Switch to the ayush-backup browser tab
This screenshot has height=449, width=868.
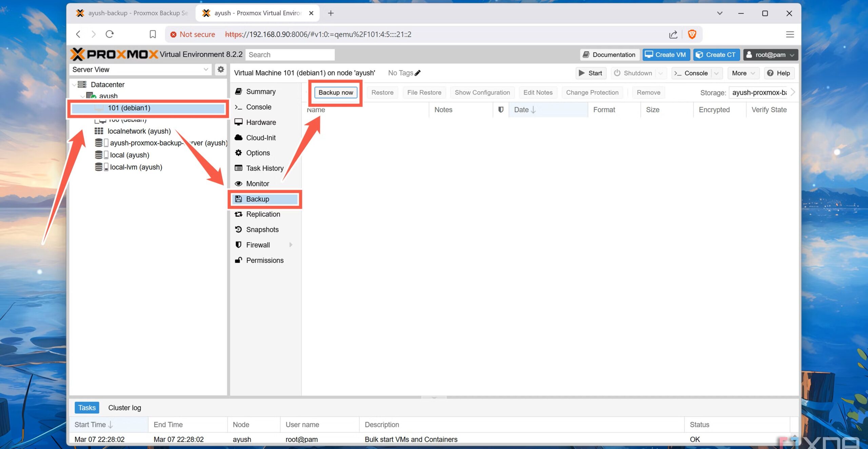click(132, 13)
